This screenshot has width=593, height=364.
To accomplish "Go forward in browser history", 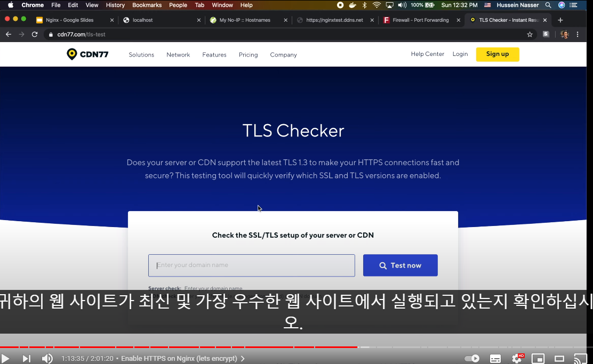I will click(21, 35).
